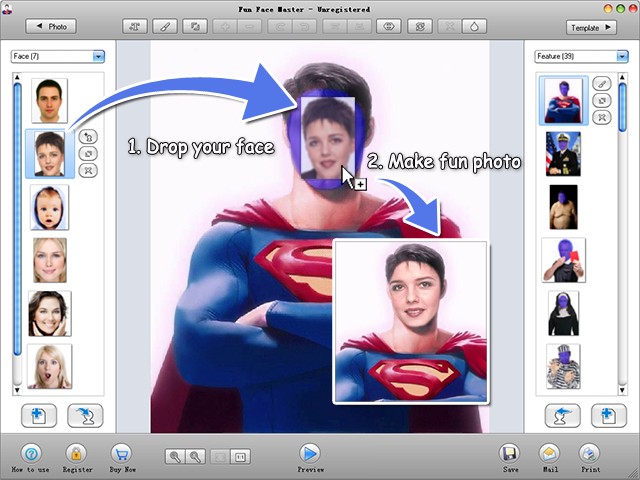Image resolution: width=640 pixels, height=480 pixels.
Task: Go forward with the Template button
Action: click(590, 27)
